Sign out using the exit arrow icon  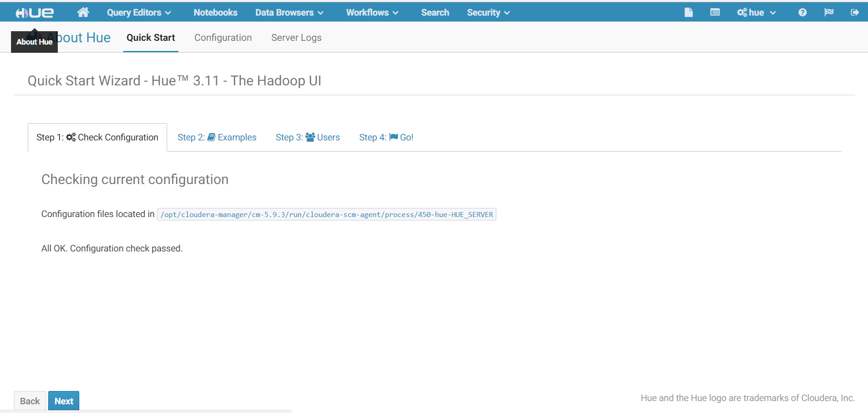pyautogui.click(x=855, y=12)
